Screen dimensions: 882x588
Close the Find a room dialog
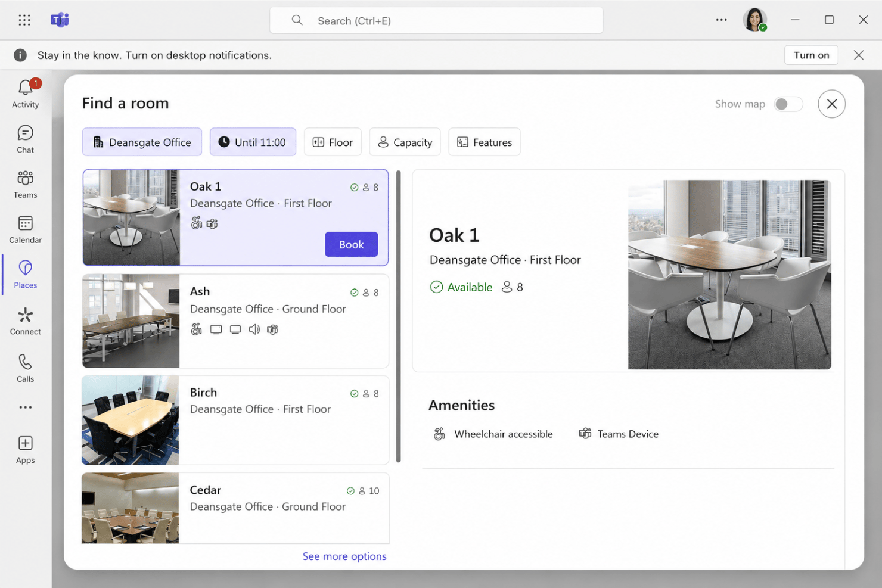pyautogui.click(x=831, y=104)
